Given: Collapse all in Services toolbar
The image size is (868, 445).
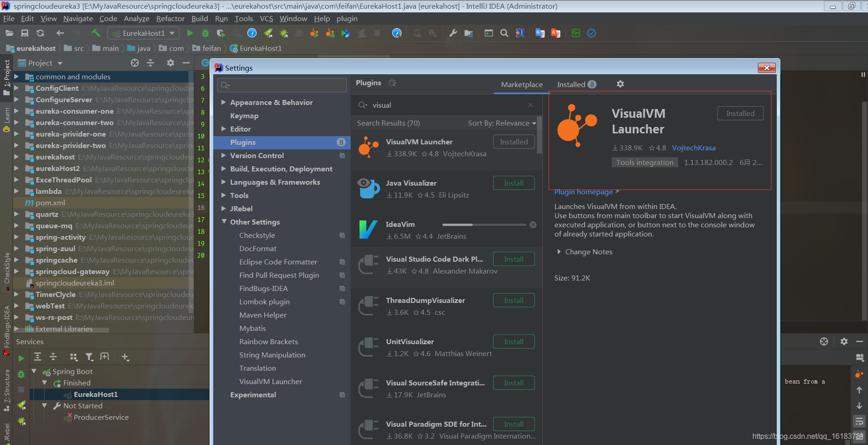Looking at the screenshot, I should [x=53, y=357].
